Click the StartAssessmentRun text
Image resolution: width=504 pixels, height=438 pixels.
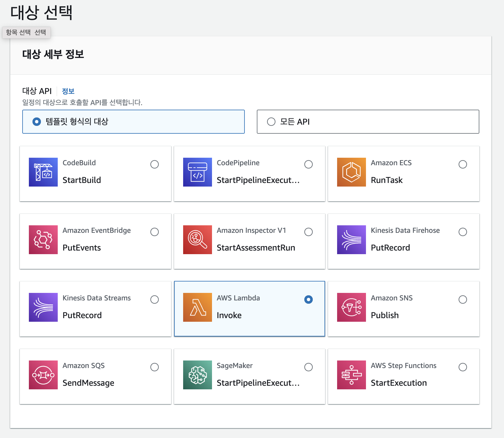[256, 248]
